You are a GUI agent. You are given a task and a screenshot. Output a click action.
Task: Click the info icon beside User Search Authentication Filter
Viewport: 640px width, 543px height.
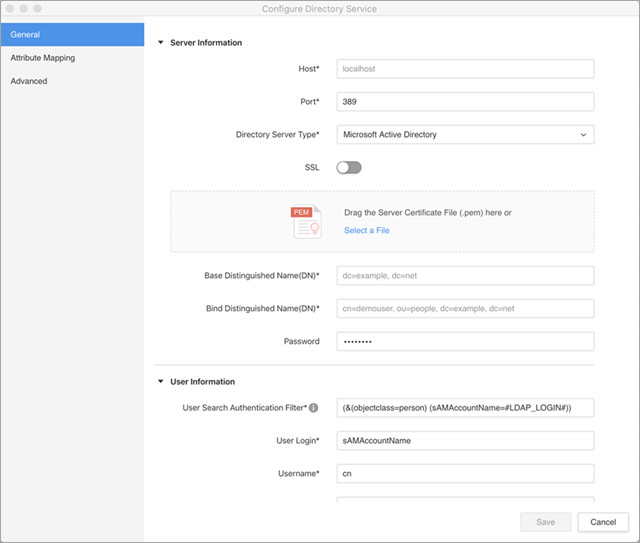(x=314, y=408)
